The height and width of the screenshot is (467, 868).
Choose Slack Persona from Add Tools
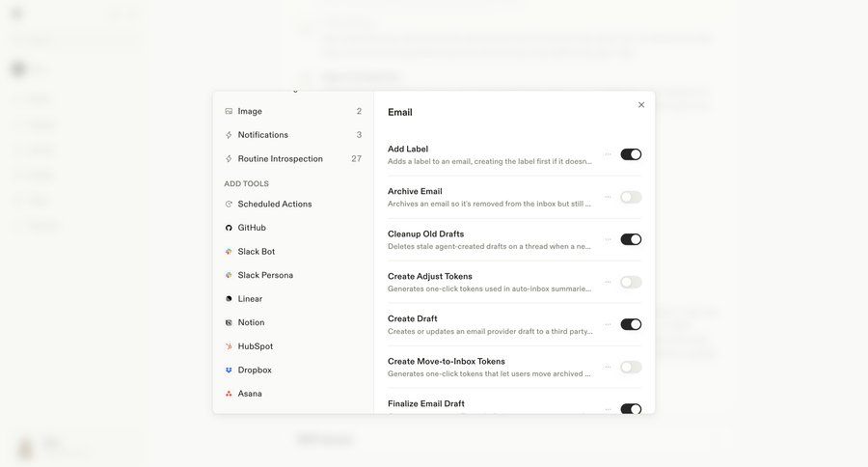tap(293, 275)
